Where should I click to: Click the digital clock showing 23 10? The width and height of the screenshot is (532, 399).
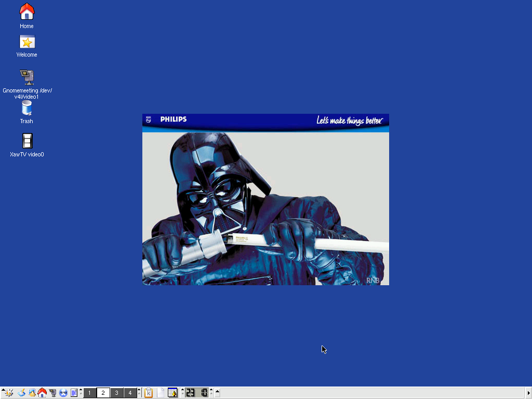point(197,393)
